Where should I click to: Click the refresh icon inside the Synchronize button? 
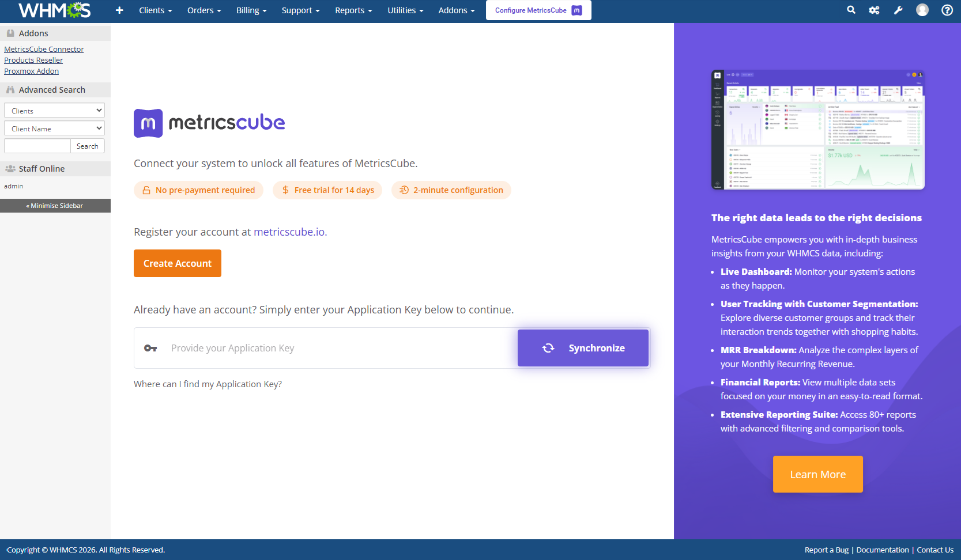[x=548, y=347]
